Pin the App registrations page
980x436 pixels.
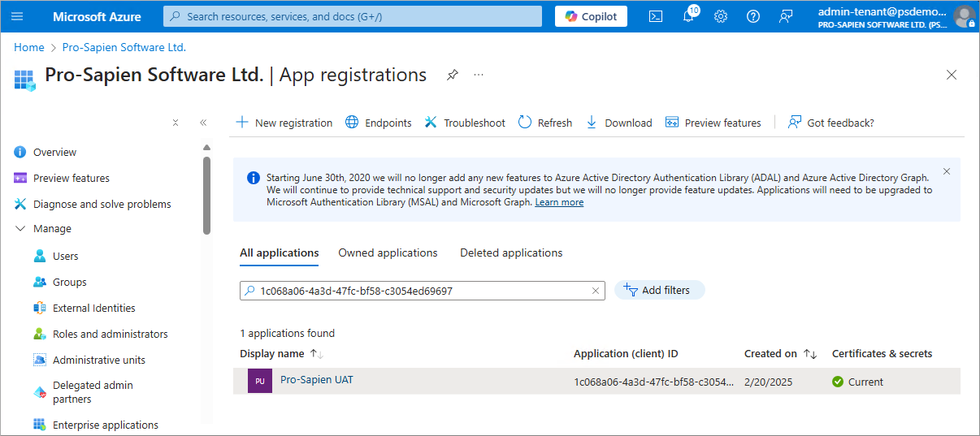pyautogui.click(x=453, y=75)
